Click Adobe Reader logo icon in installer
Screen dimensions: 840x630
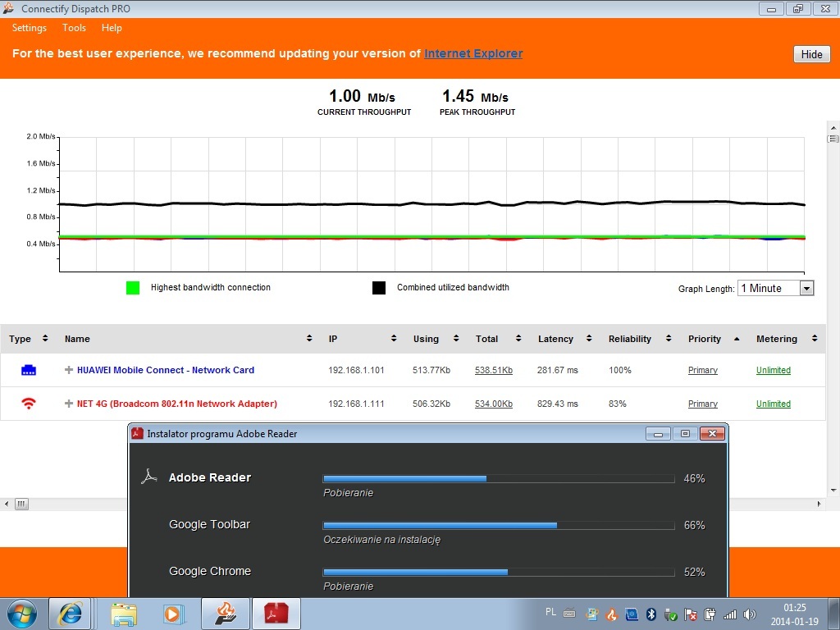click(x=149, y=477)
